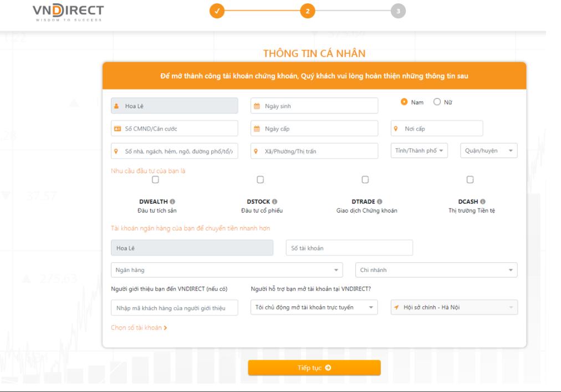This screenshot has width=561, height=392.
Task: Open the Tôi chủ động mở tài khoản dropdown
Action: pyautogui.click(x=314, y=307)
